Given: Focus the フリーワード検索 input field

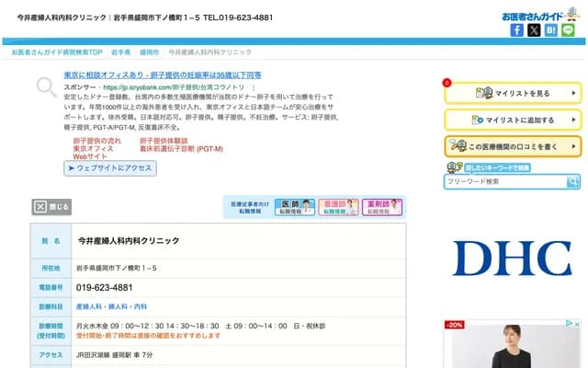Looking at the screenshot, I should (x=505, y=182).
